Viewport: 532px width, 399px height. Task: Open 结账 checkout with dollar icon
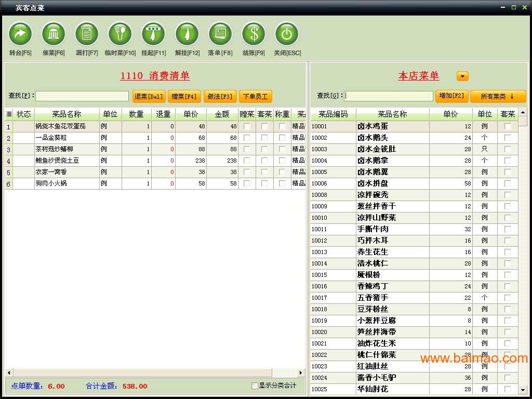click(254, 34)
